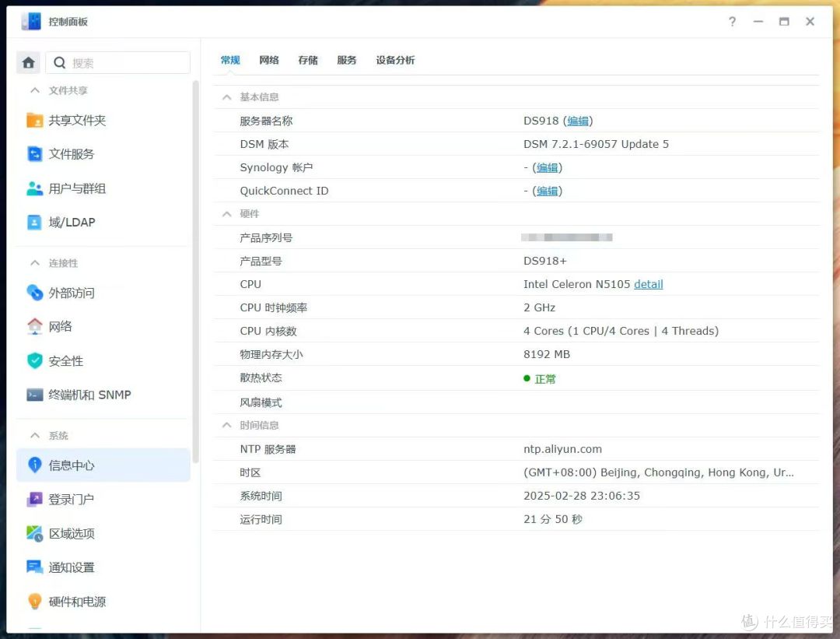Click the Control Panel app icon in title bar

pos(32,22)
